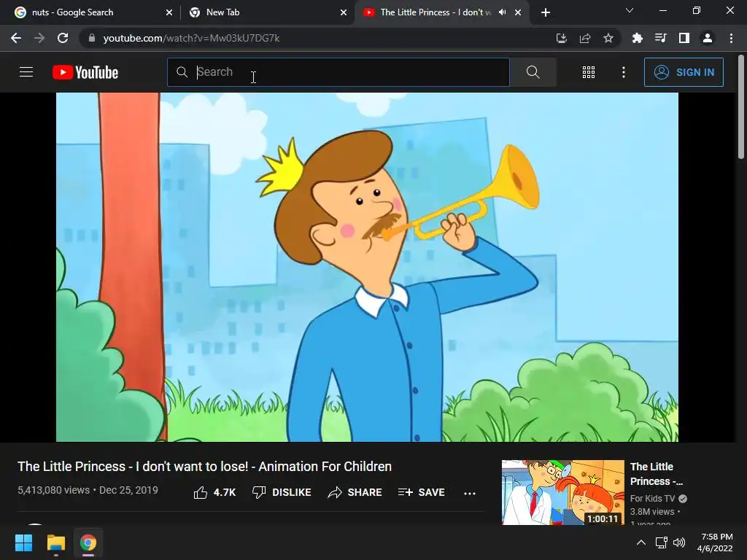The image size is (747, 560).
Task: Share this page from address bar
Action: [585, 38]
